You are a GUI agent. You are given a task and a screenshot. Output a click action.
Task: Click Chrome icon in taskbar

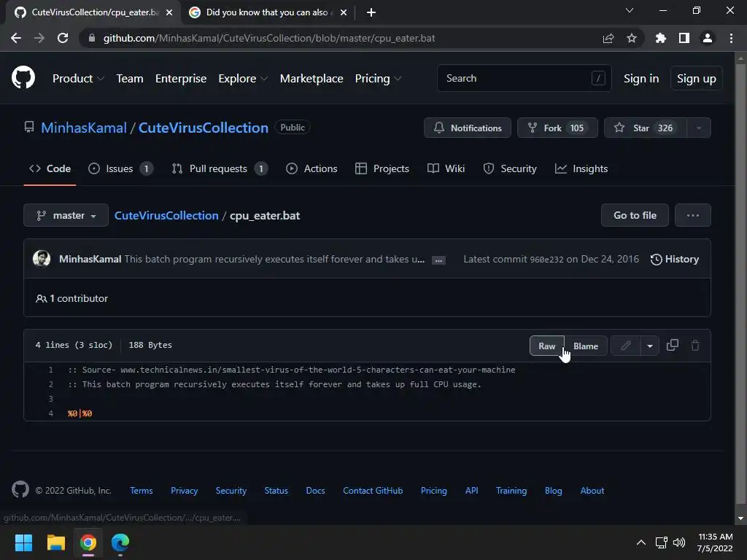pyautogui.click(x=88, y=542)
